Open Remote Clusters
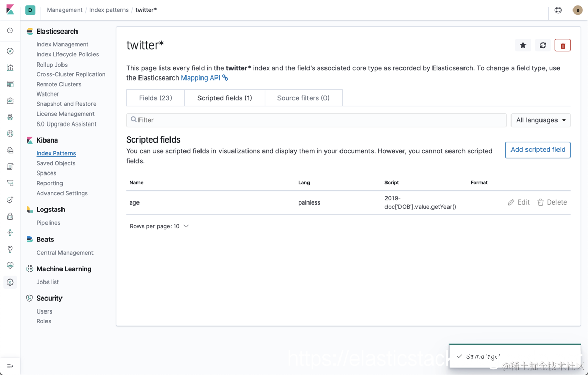Image resolution: width=588 pixels, height=375 pixels. coord(58,84)
